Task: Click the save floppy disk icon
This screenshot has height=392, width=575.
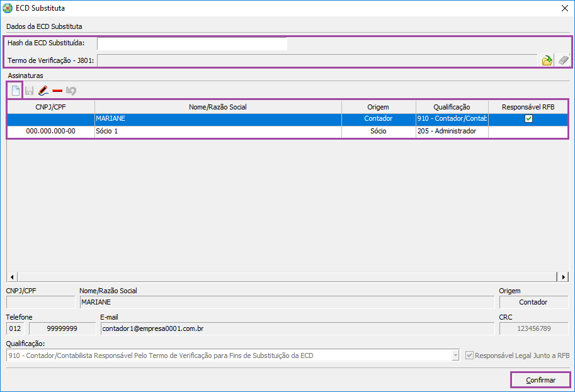Action: [29, 91]
